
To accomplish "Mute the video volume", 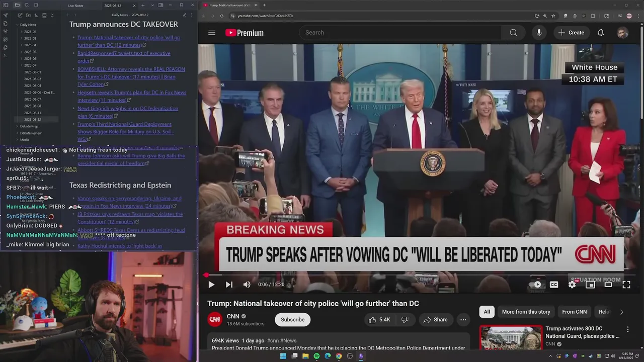I will pyautogui.click(x=247, y=285).
